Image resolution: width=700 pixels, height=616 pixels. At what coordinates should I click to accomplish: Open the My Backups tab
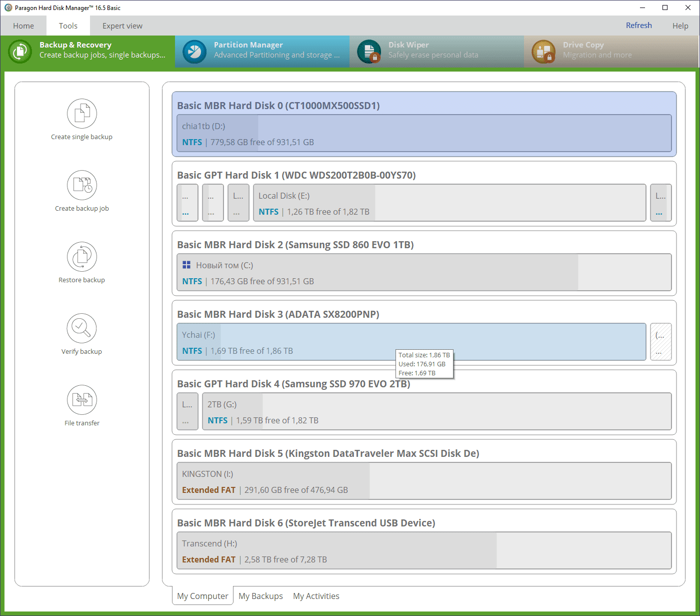(x=260, y=595)
